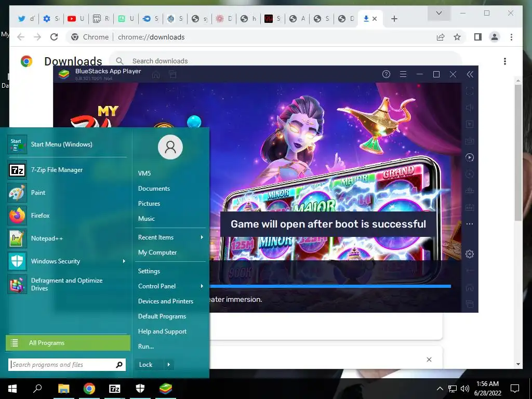The height and width of the screenshot is (399, 532).
Task: Open the VM5 user folder link
Action: click(x=144, y=174)
